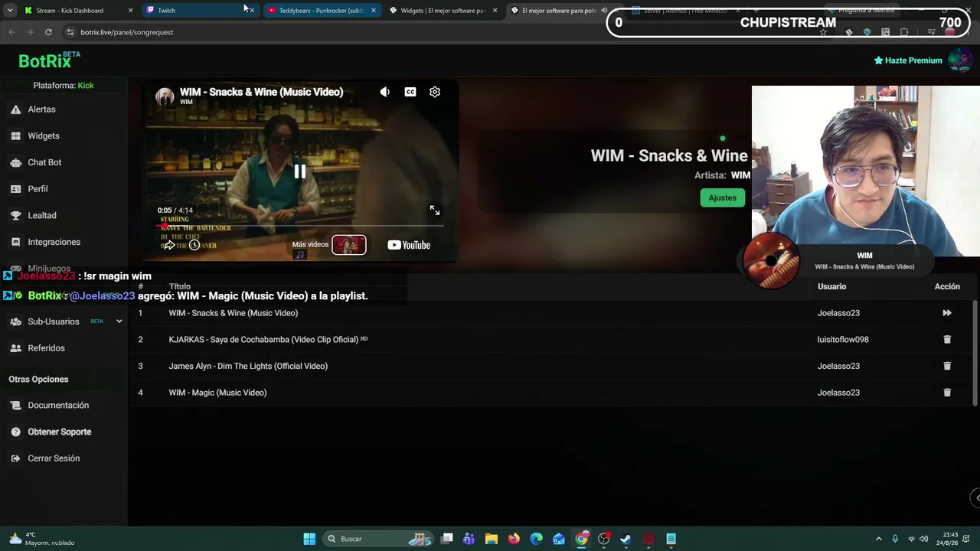Select the WIM - Magic (Music Video) row
Viewport: 980px width, 551px height.
pyautogui.click(x=551, y=393)
